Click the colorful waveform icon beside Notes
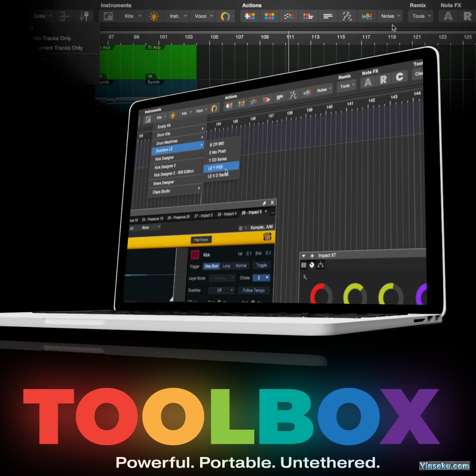This screenshot has width=476, height=476. [x=367, y=16]
